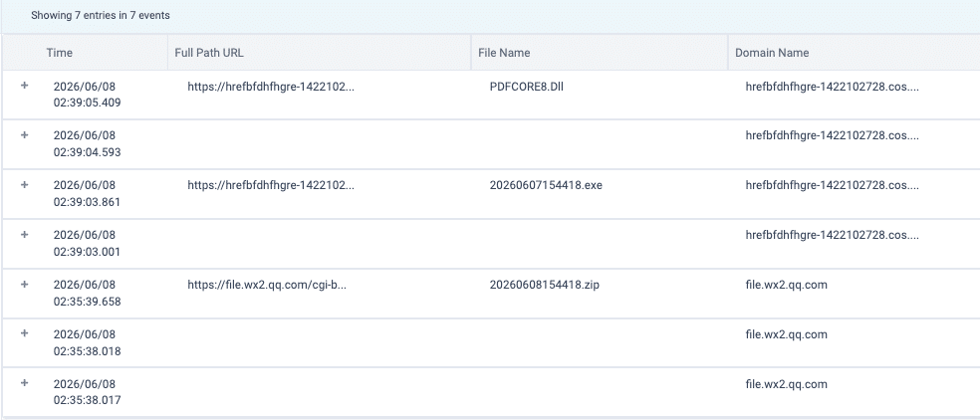The image size is (980, 420).
Task: Select the 20260608154418.zip file name
Action: pos(545,285)
